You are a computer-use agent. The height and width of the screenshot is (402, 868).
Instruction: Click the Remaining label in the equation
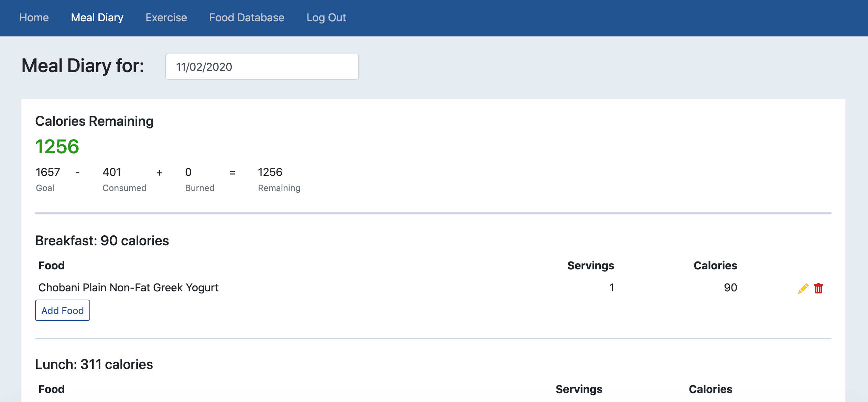click(279, 188)
